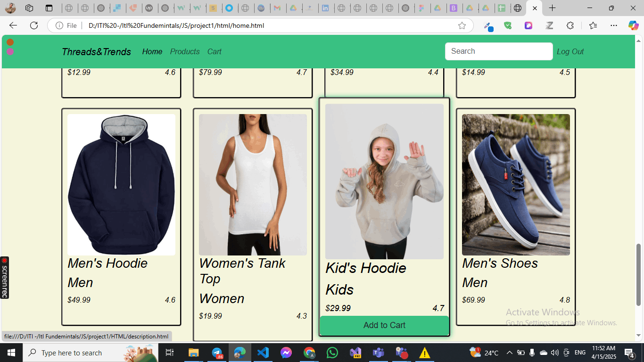Screen dimensions: 644x362
Task: Open the Cart page in navbar
Action: point(214,51)
